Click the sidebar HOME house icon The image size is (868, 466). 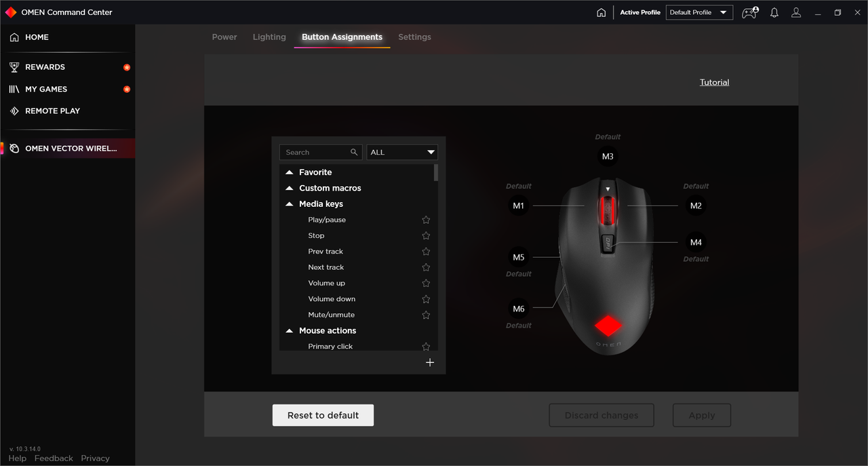click(x=14, y=37)
